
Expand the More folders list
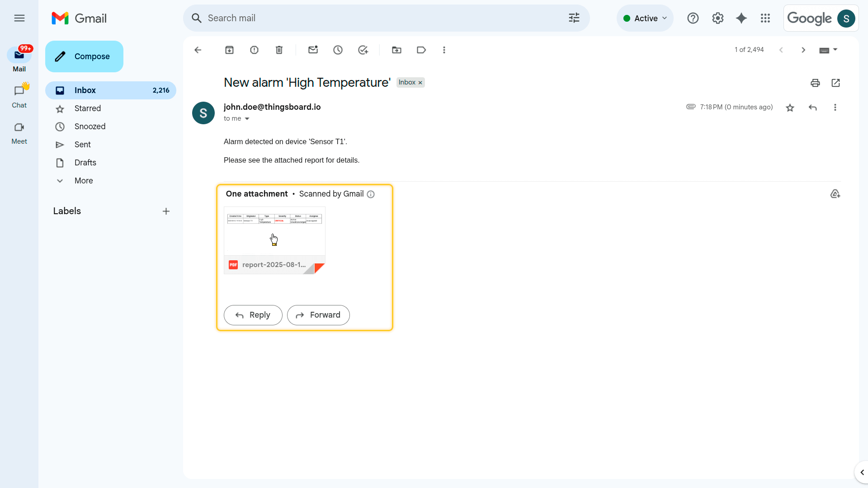pos(84,181)
